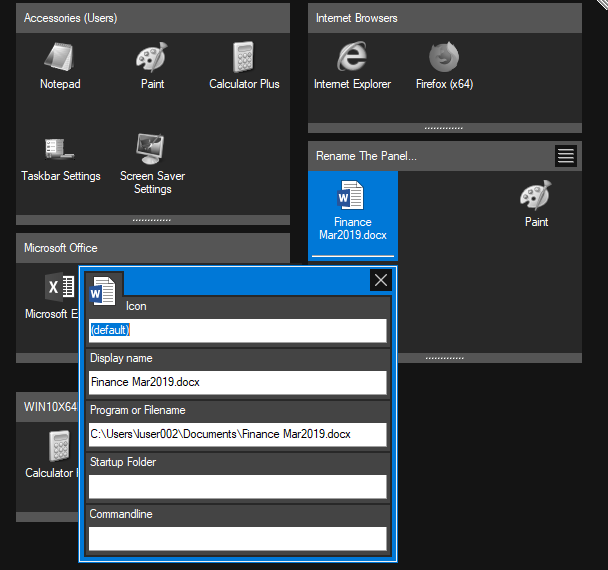
Task: Click the resize handle below Internet Browsers panel
Action: 444,128
